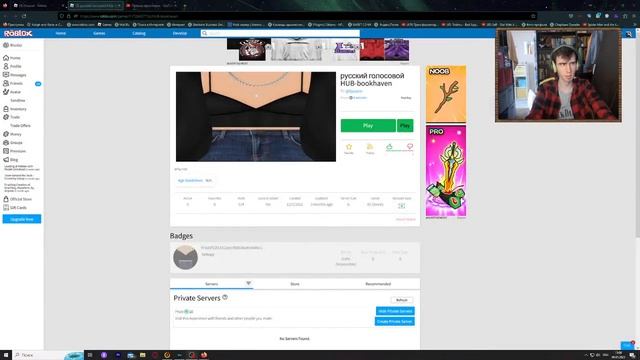
Task: Open the Home item in top navigation
Action: coord(61,33)
